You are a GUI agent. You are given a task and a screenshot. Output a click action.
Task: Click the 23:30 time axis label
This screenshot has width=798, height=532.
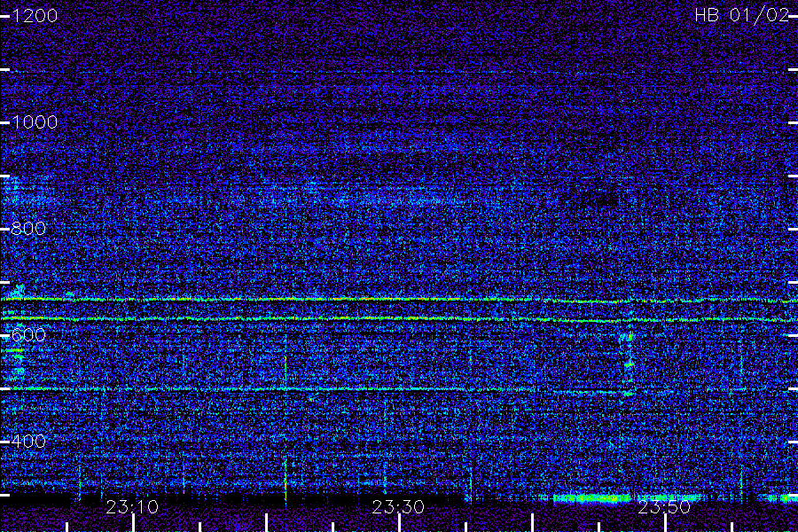point(398,507)
